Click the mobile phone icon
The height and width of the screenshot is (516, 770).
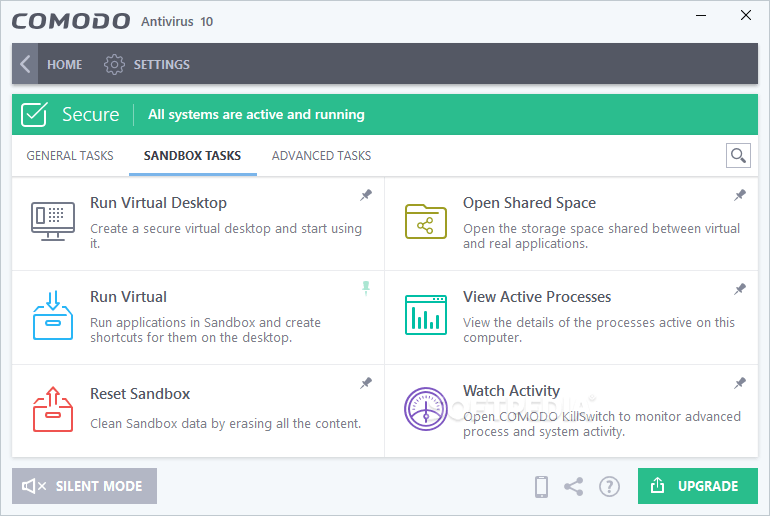541,487
